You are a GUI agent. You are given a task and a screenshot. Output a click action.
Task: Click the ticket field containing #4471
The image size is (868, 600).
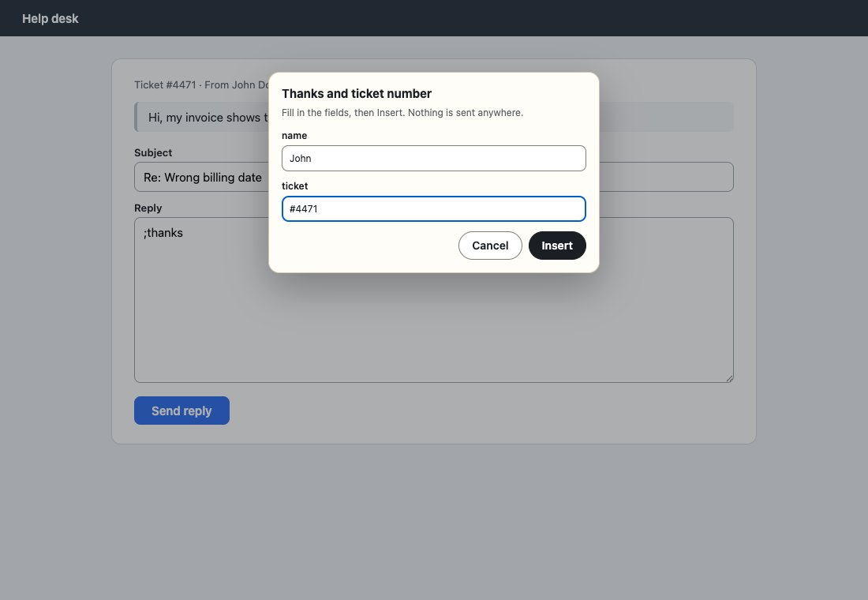pyautogui.click(x=433, y=209)
